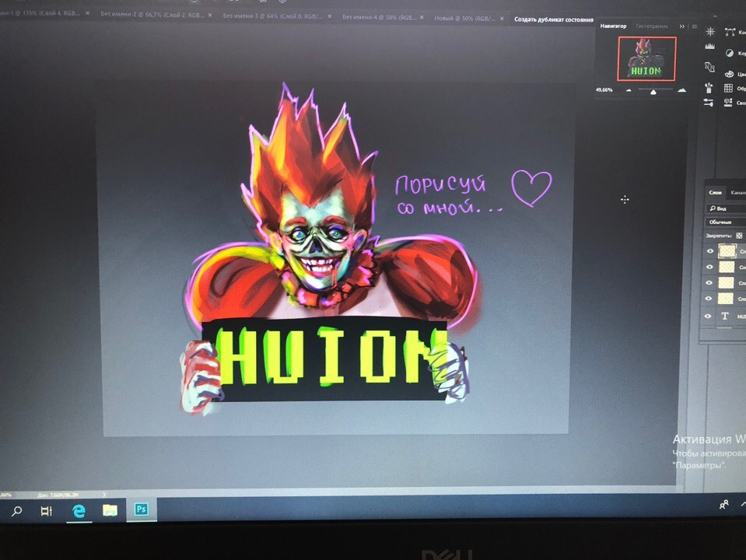Open the Paths panel icon in right dock
Screen dimensions: 746x560
(730, 32)
